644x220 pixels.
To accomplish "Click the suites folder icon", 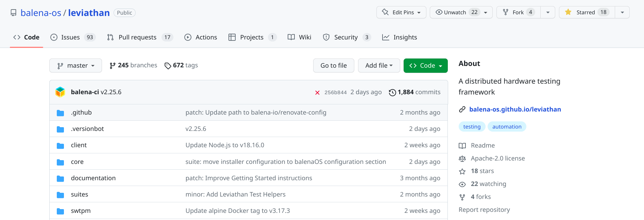I will point(60,195).
